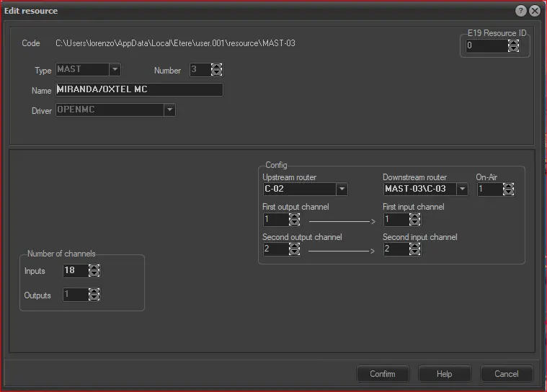Adjust the Second output channel stepper
Image resolution: width=547 pixels, height=392 pixels.
click(x=294, y=249)
